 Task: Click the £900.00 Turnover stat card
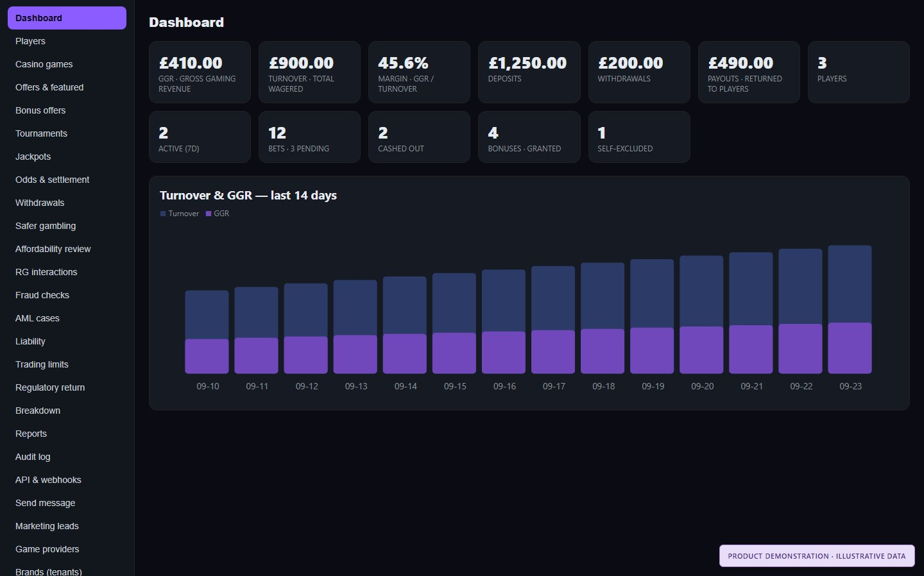[x=309, y=72]
